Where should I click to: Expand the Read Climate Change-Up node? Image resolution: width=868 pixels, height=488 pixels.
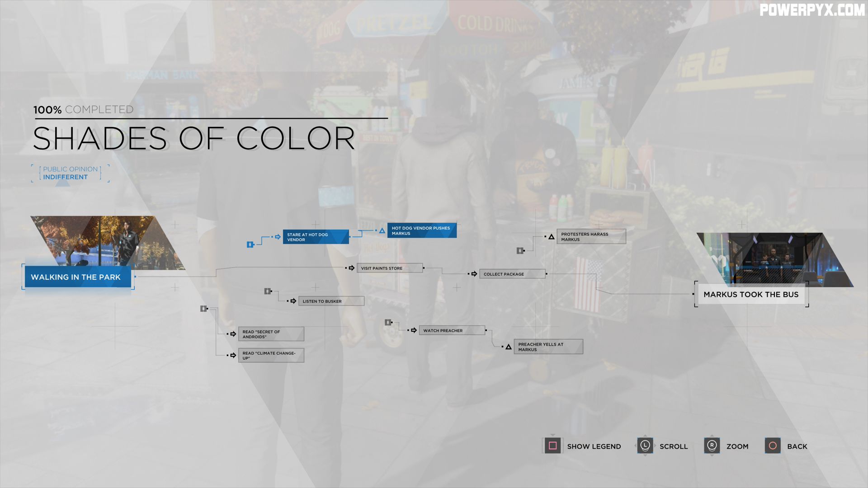[269, 355]
